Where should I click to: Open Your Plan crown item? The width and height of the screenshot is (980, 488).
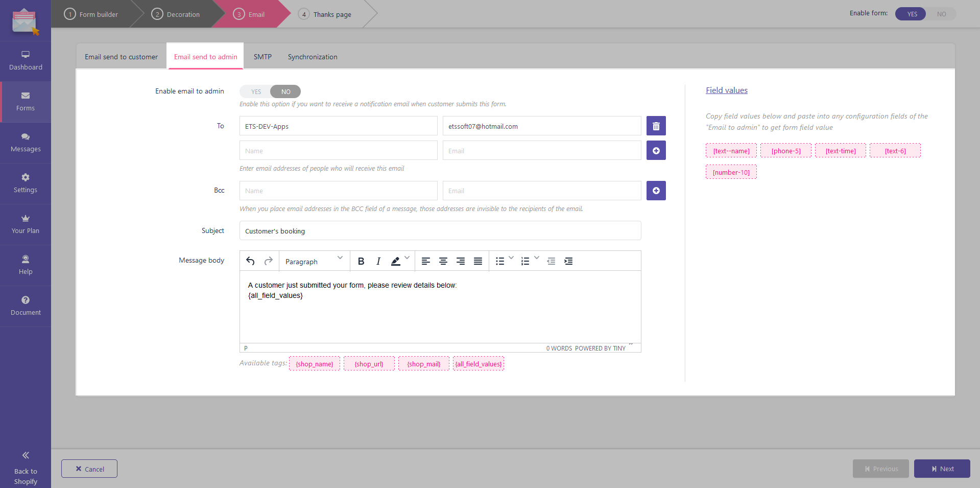point(26,224)
